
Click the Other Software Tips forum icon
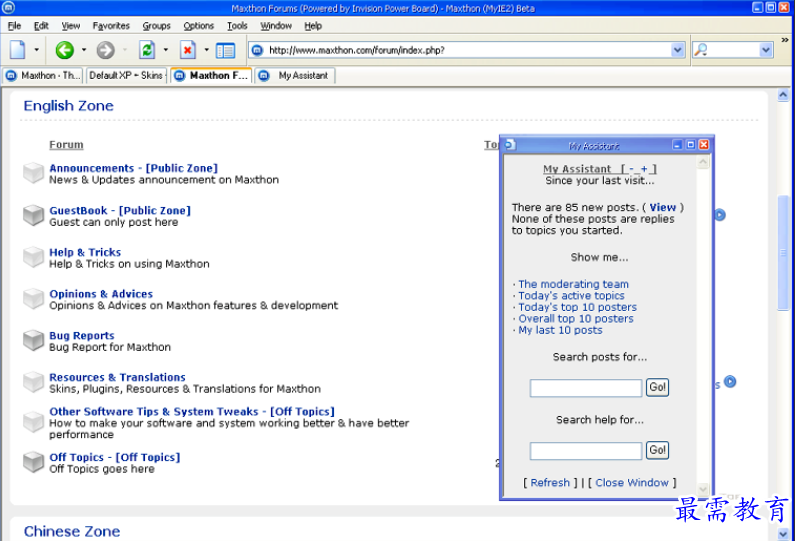[33, 422]
